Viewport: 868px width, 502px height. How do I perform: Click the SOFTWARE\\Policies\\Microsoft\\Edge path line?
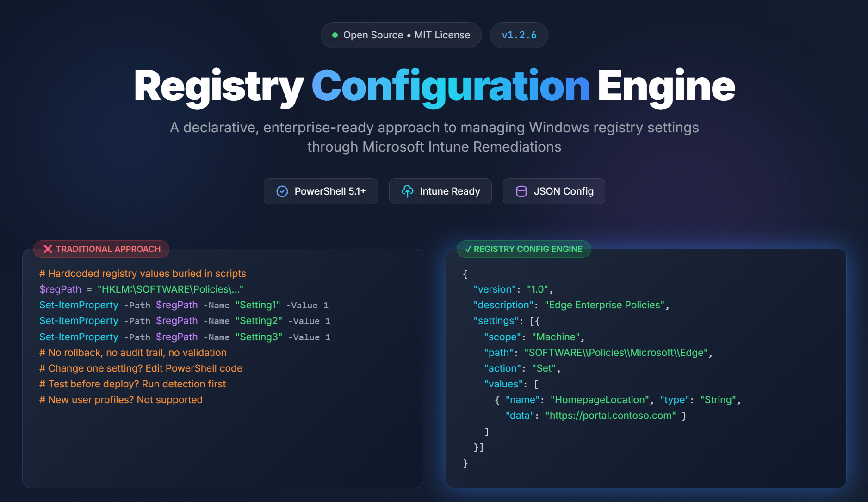[x=598, y=353]
